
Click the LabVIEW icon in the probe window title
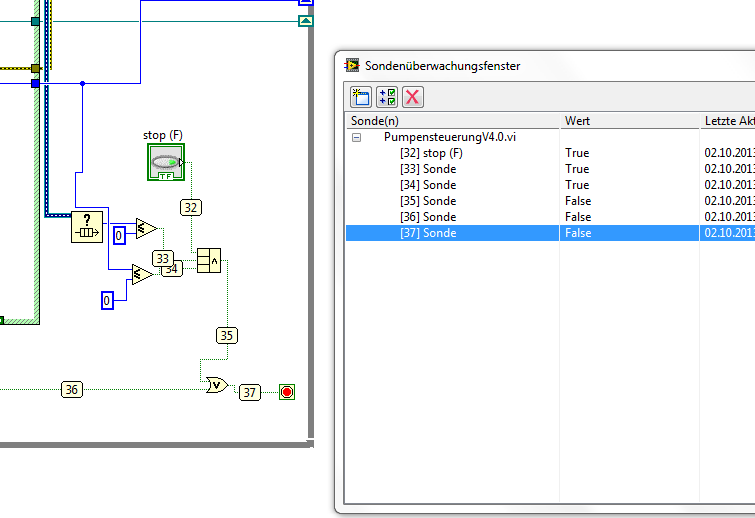(x=351, y=65)
